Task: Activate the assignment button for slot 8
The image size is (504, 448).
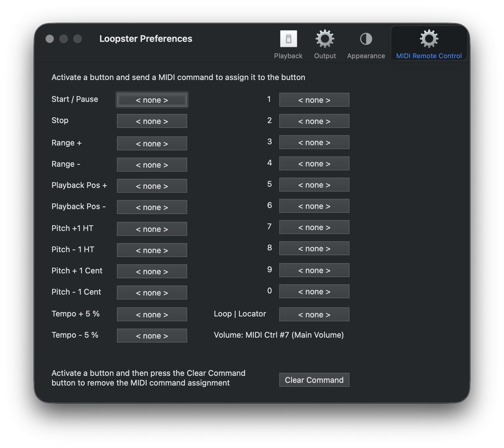Action: 314,248
